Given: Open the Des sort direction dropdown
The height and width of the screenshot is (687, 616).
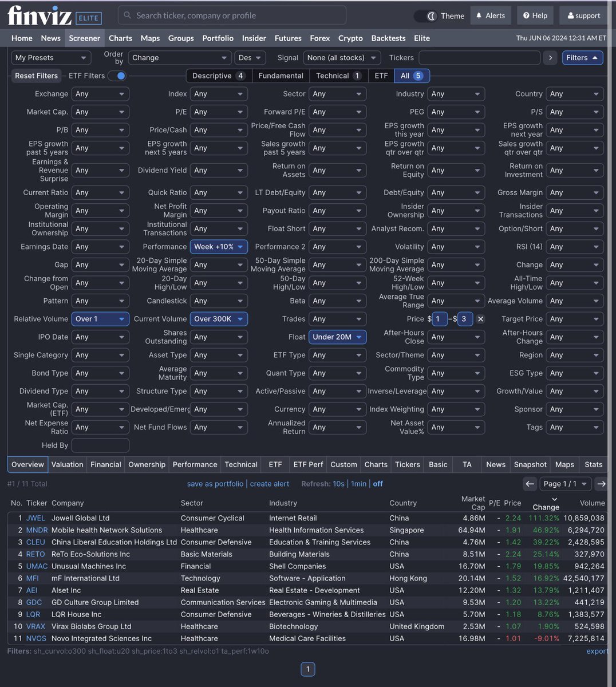Looking at the screenshot, I should 250,58.
